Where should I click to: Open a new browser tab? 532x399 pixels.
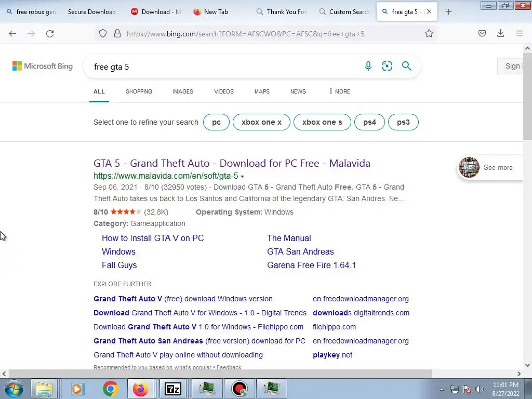448,12
